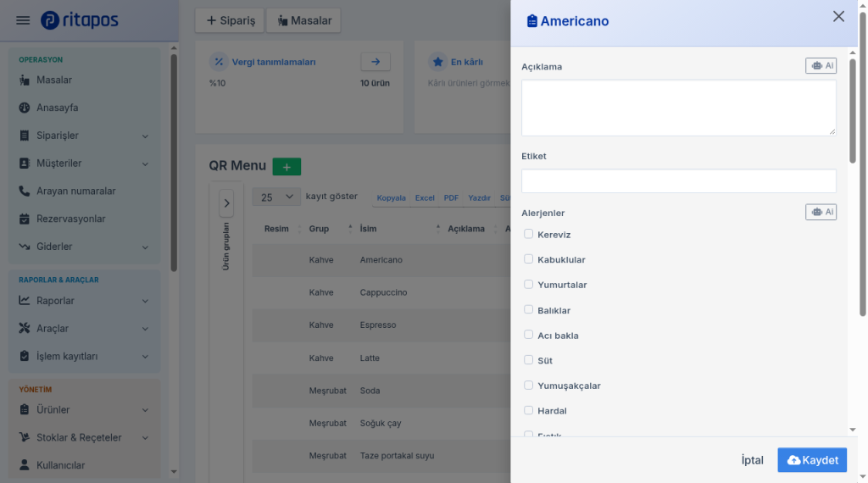Screen dimensions: 868x483
Task: Click the Excel export button
Action: [425, 197]
